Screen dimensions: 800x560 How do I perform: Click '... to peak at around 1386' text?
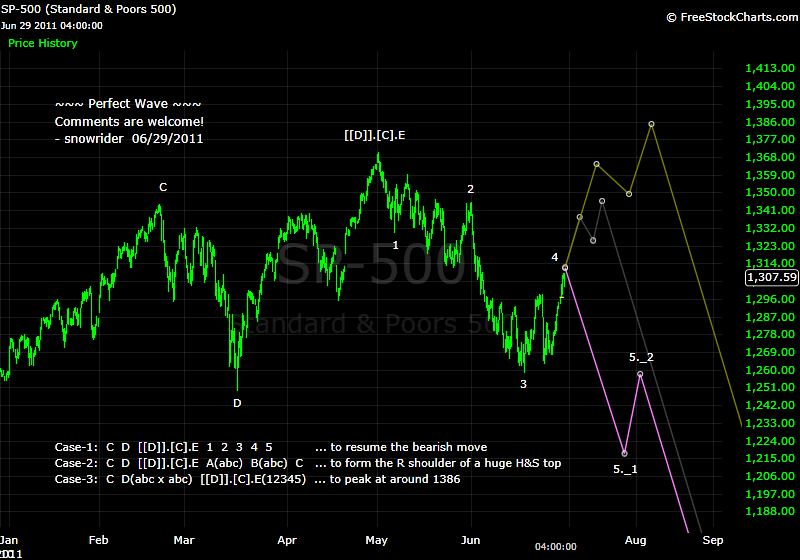click(x=388, y=479)
